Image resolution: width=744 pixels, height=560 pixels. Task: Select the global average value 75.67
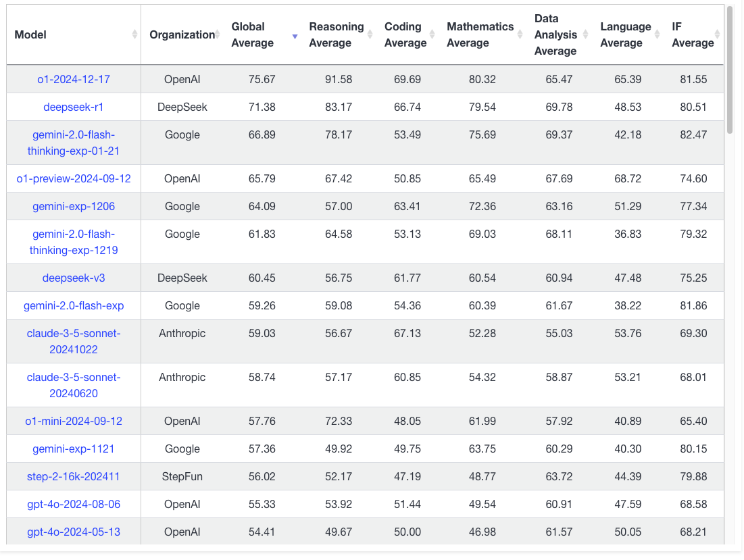pos(262,79)
